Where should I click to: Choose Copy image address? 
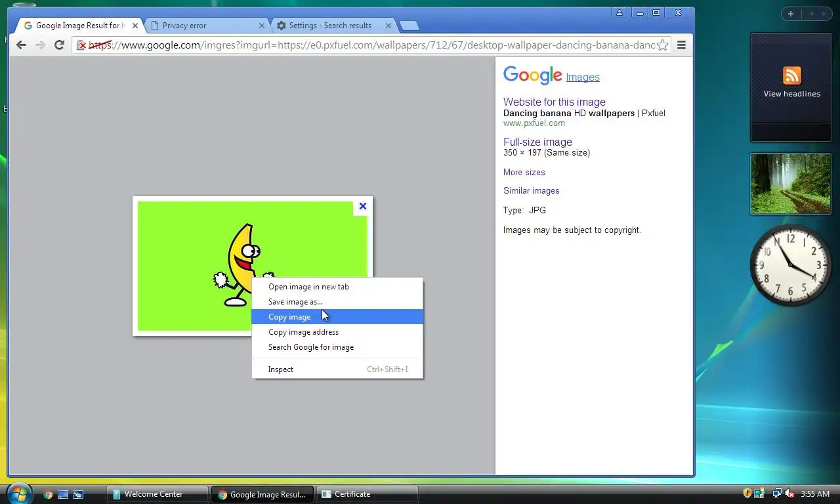click(337, 332)
